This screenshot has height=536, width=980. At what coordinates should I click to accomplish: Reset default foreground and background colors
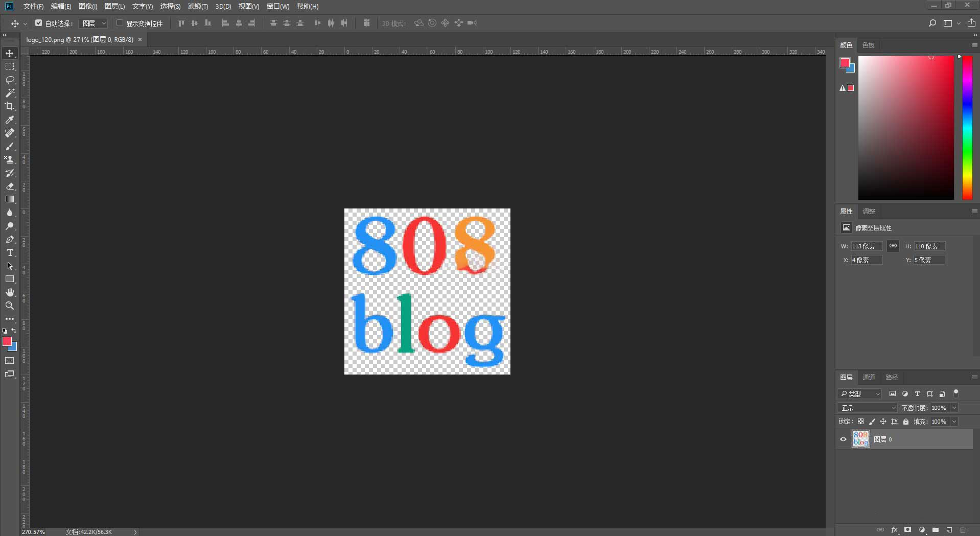tap(5, 331)
